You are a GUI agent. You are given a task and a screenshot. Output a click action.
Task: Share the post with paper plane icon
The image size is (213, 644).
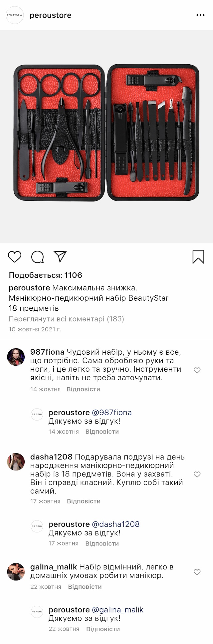point(60,256)
